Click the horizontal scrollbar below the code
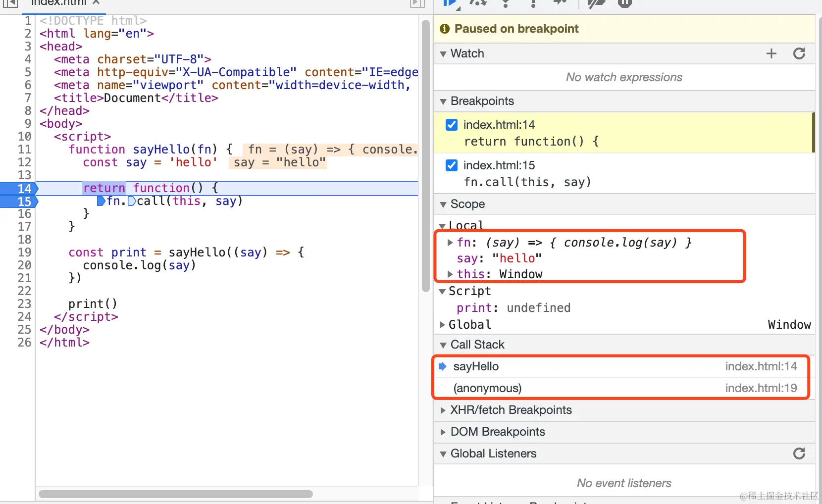Screen dimensions: 822x504 coord(176,494)
